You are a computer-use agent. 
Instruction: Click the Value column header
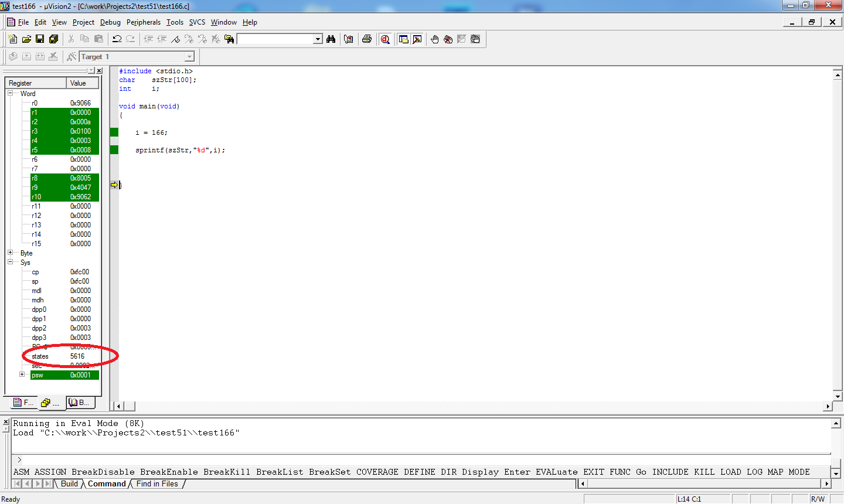[x=82, y=83]
